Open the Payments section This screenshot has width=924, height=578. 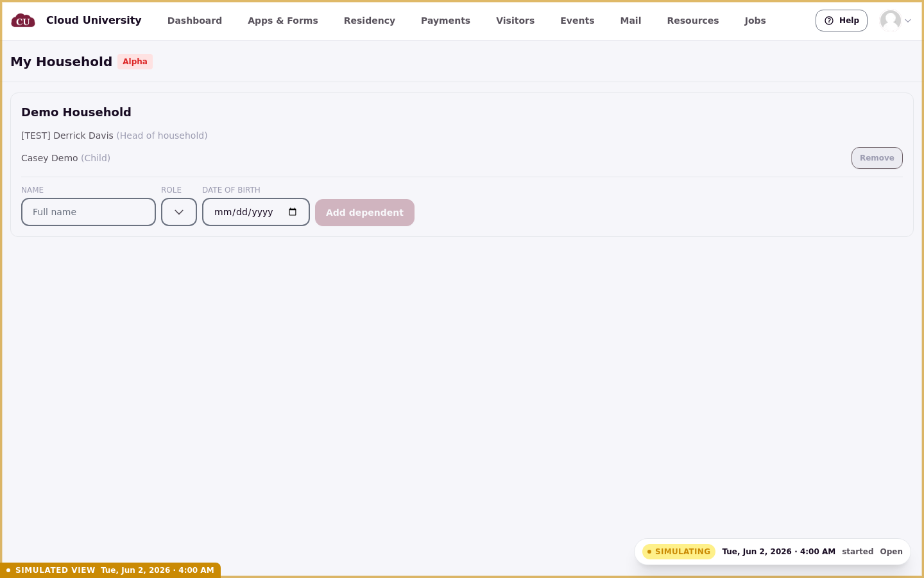[445, 21]
